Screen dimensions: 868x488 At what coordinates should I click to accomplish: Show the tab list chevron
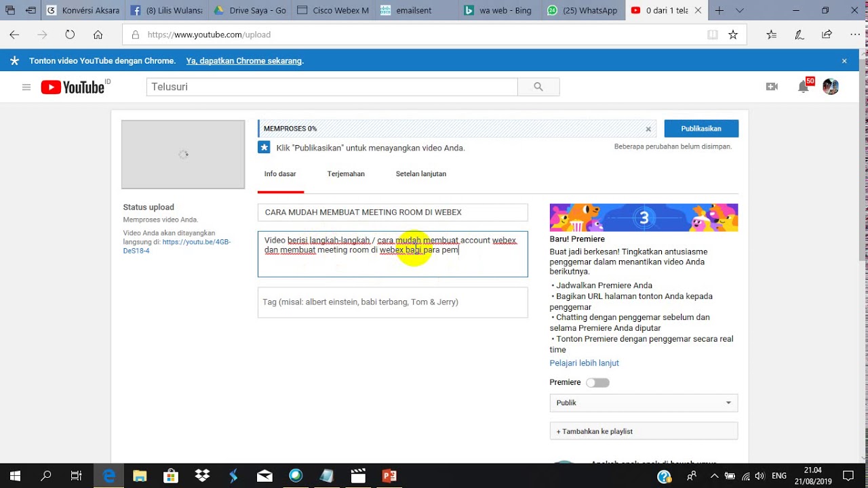coord(740,10)
